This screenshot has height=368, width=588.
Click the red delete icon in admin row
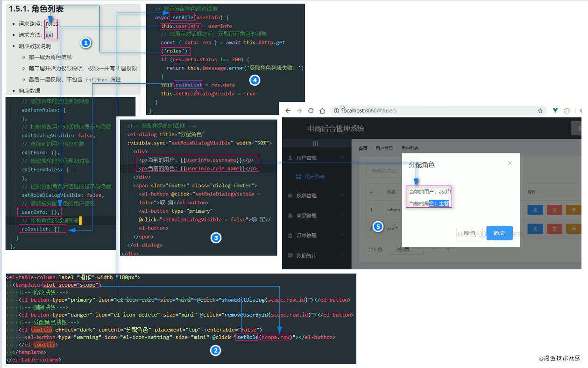(554, 209)
